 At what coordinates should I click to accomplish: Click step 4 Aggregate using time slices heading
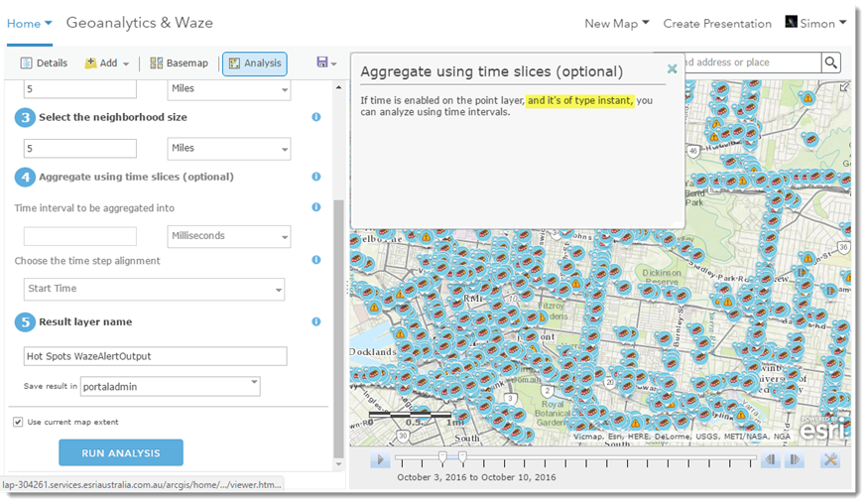point(136,177)
